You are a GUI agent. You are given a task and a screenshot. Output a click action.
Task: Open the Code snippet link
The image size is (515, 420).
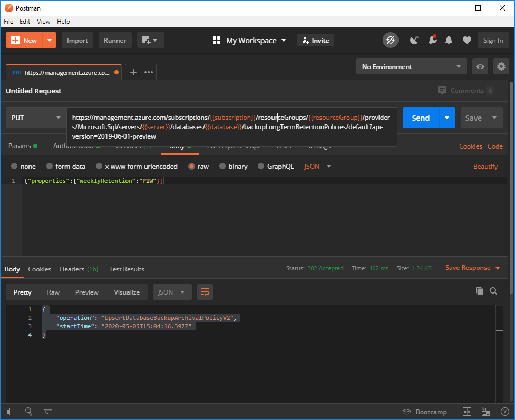pyautogui.click(x=495, y=146)
